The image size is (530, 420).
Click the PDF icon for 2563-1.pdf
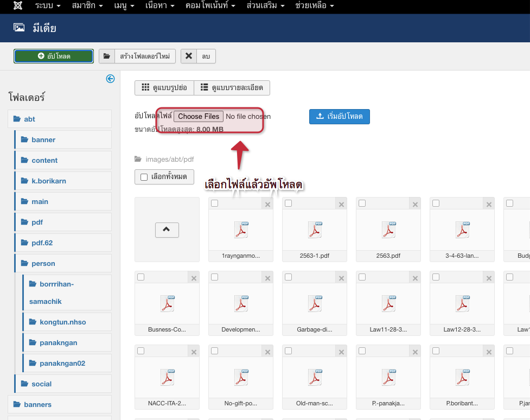[314, 230]
